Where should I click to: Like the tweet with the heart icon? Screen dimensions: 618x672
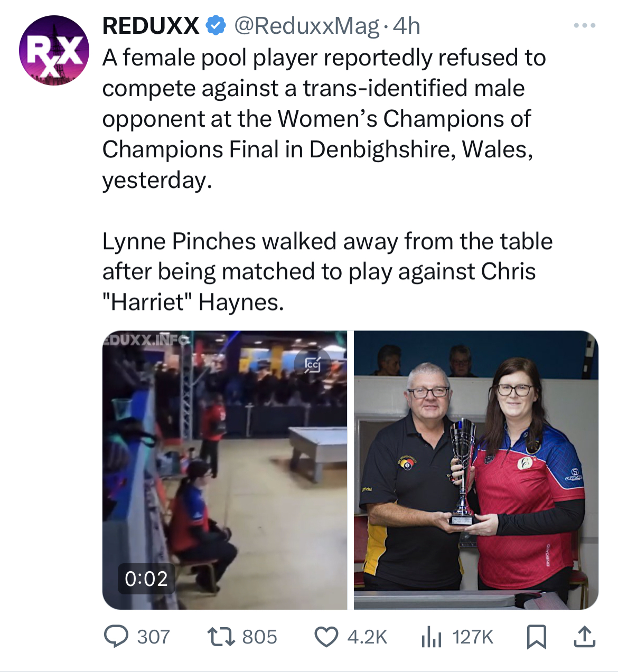pyautogui.click(x=326, y=637)
